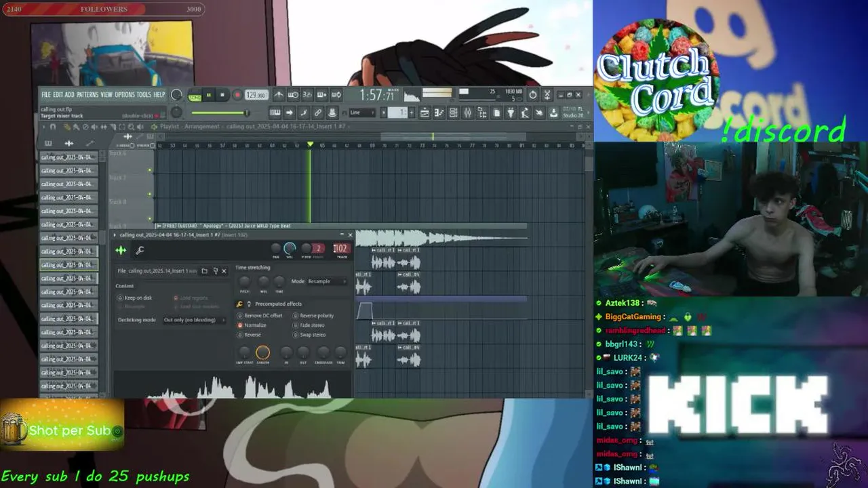Image resolution: width=868 pixels, height=488 pixels.
Task: Click Track 7 label in playlist
Action: (118, 178)
